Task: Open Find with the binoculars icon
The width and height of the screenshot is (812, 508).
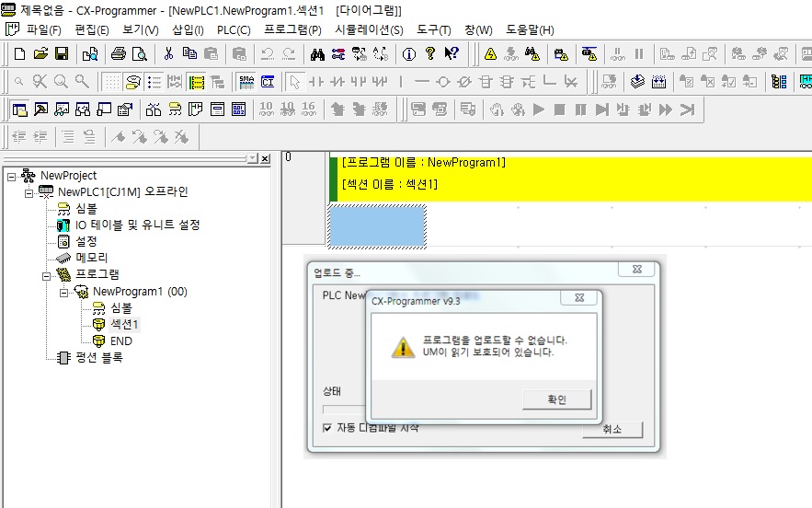Action: [317, 54]
